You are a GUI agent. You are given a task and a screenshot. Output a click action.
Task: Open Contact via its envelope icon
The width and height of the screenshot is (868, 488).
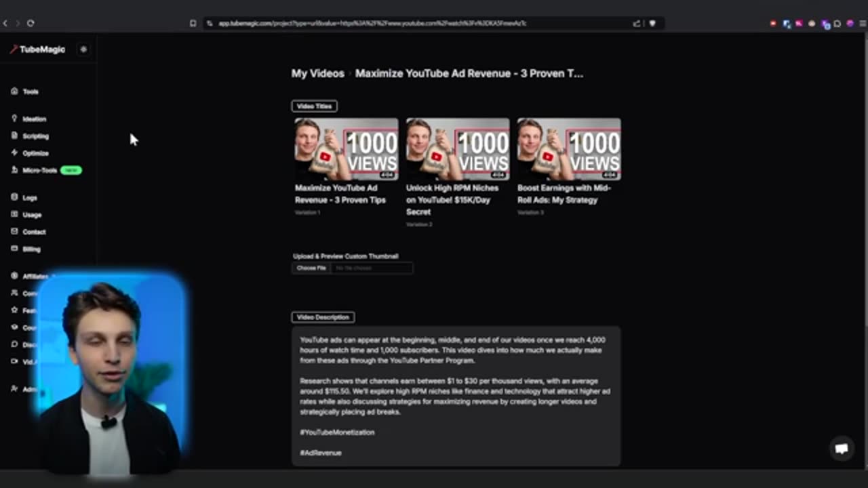[14, 232]
